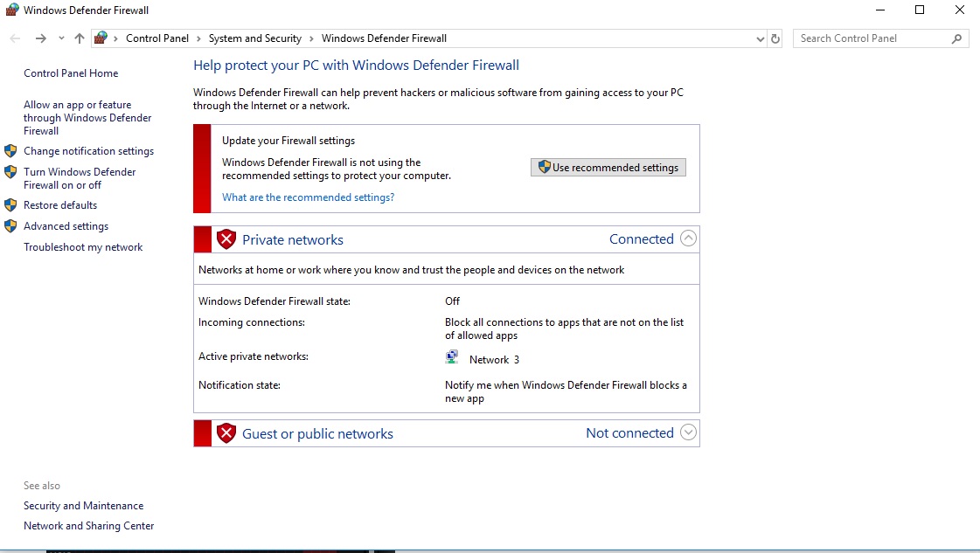Open Security and Maintenance
This screenshot has height=553, width=980.
pos(83,506)
